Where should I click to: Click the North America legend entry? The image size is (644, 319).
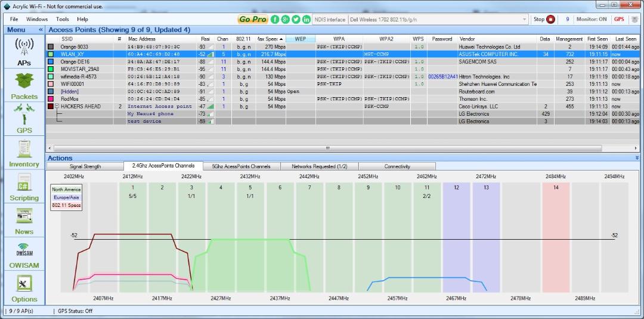pos(66,190)
